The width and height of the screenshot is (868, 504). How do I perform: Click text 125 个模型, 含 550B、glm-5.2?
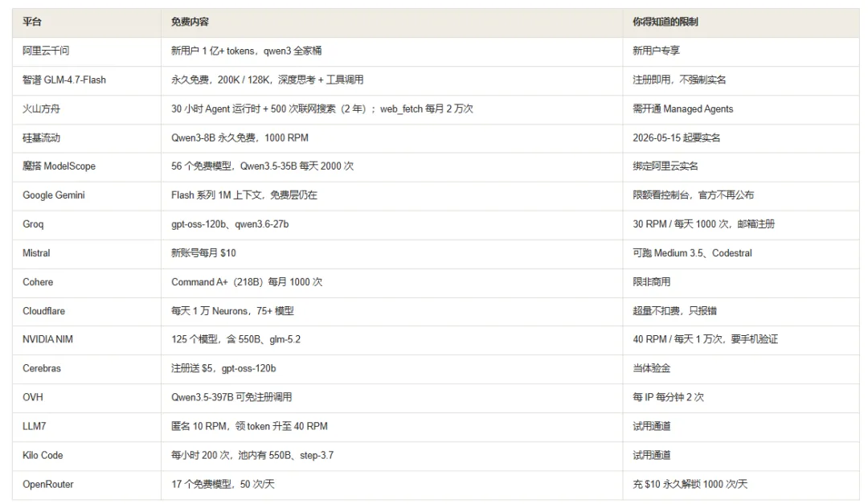[235, 339]
